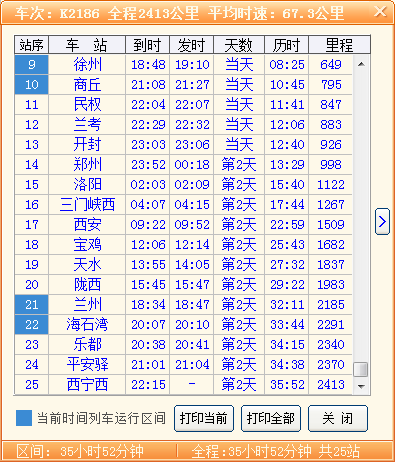The image size is (395, 462).
Task: Click departure time 00:18 for 郑州
Action: coord(192,165)
